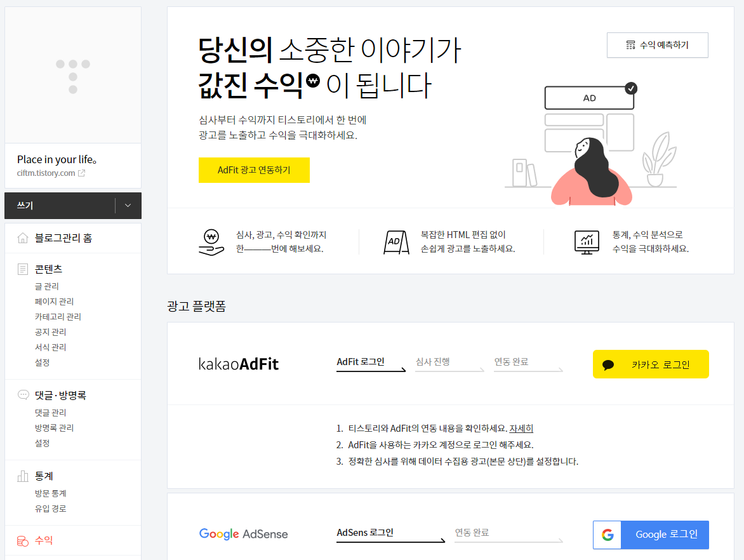Click the monitor with chart icon

[587, 242]
